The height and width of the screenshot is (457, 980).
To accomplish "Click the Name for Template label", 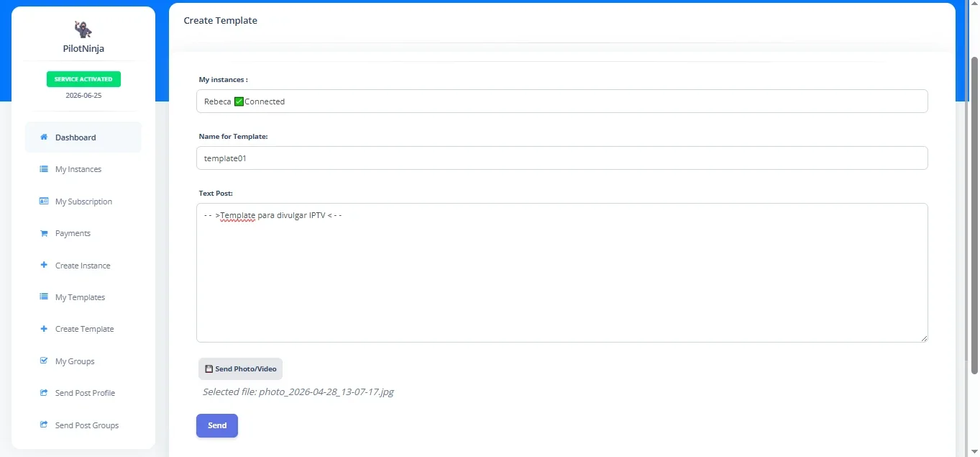I will click(x=234, y=136).
